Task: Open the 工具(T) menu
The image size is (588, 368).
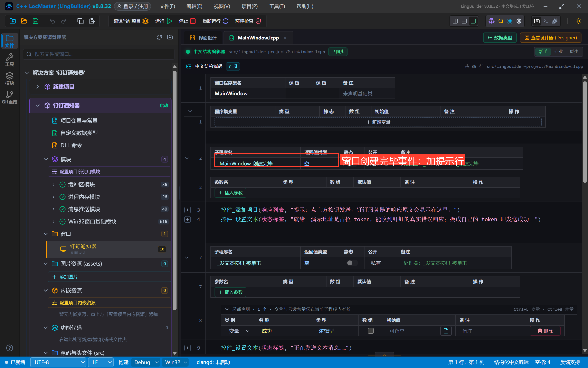Action: [277, 6]
